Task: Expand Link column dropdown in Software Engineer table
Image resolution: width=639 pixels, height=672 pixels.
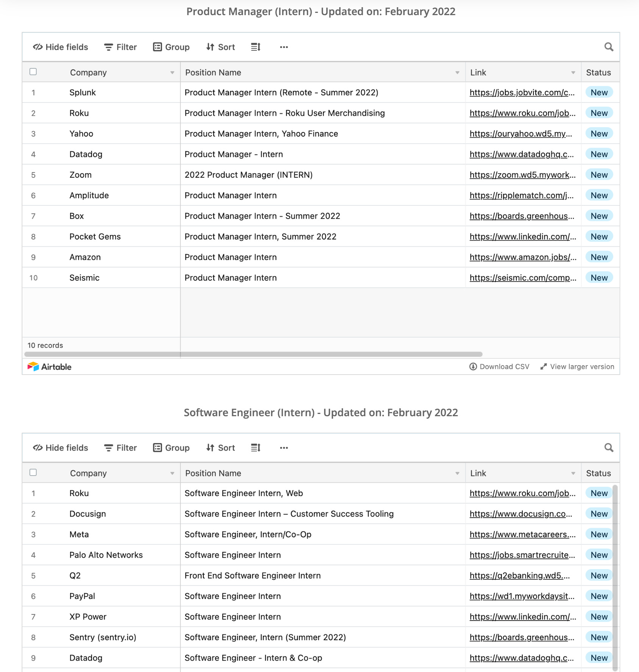Action: click(573, 473)
